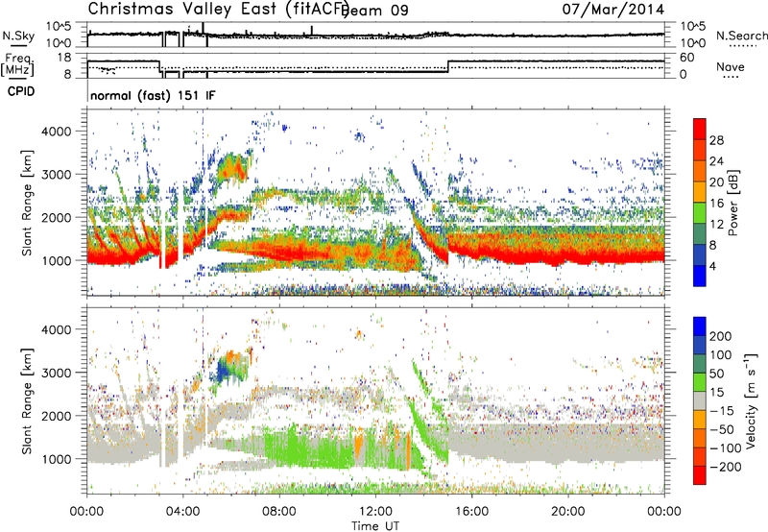Click the '18' frequency axis tick

(64, 58)
